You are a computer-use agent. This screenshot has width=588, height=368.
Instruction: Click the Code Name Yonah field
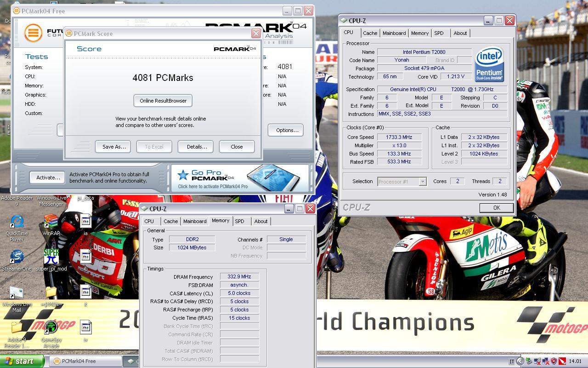click(402, 60)
